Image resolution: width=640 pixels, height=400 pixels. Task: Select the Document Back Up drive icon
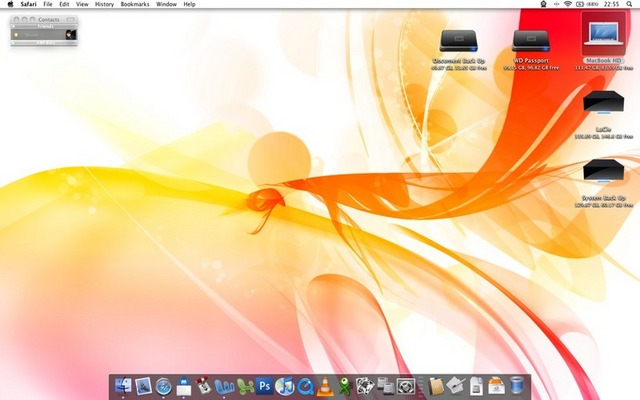[459, 41]
